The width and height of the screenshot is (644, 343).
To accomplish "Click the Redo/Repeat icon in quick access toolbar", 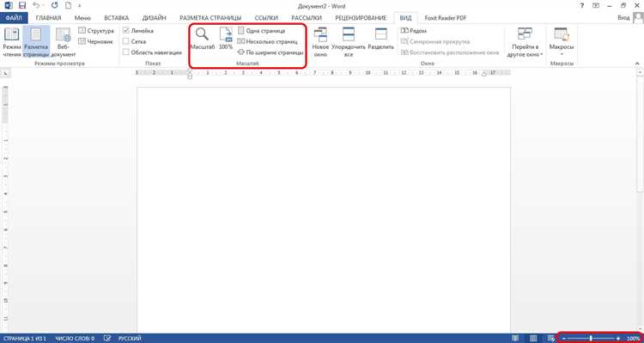I will pyautogui.click(x=55, y=6).
